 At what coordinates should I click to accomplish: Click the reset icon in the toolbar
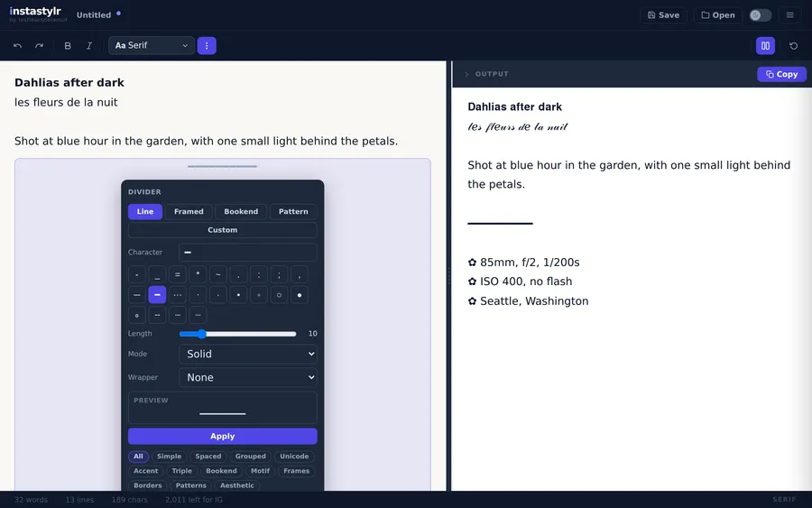coord(793,46)
